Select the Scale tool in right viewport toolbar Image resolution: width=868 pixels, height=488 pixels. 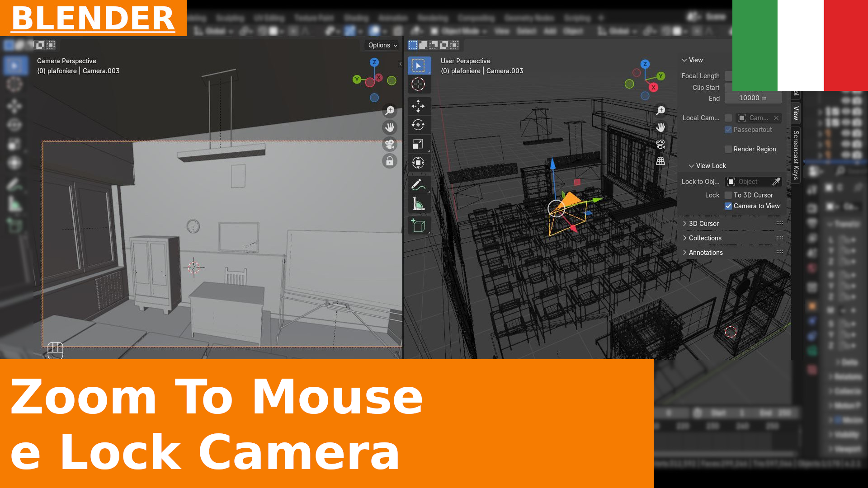coord(419,144)
